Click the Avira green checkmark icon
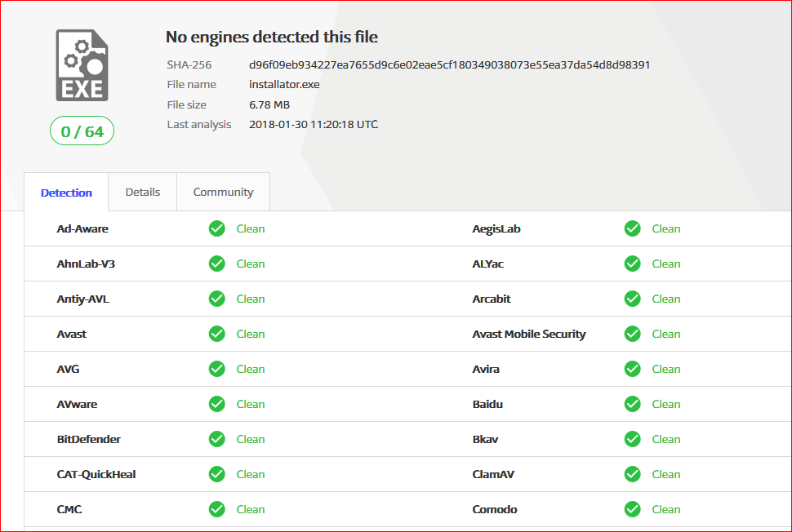792x532 pixels. (632, 369)
